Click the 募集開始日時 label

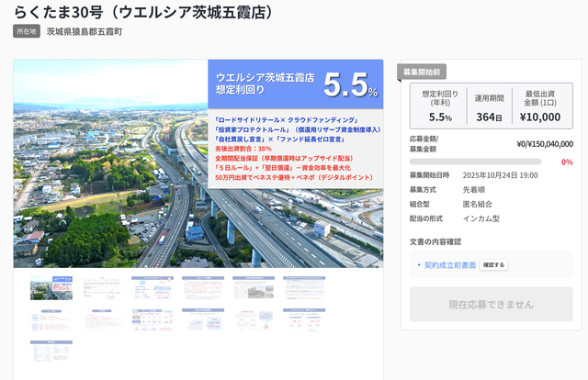point(429,175)
